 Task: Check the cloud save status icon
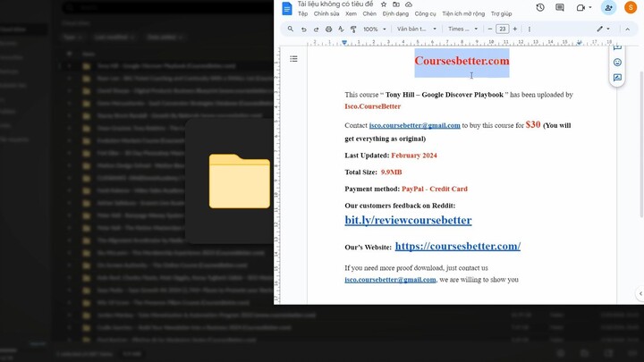click(409, 4)
